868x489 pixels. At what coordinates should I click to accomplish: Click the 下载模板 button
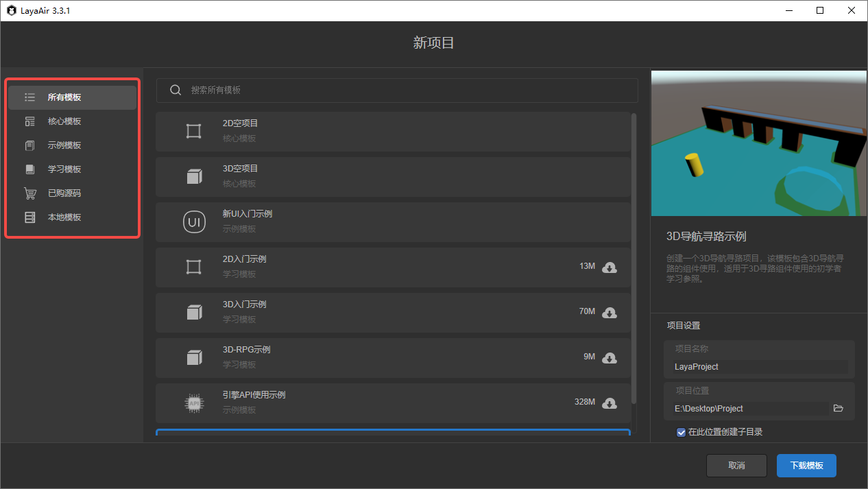[806, 465]
